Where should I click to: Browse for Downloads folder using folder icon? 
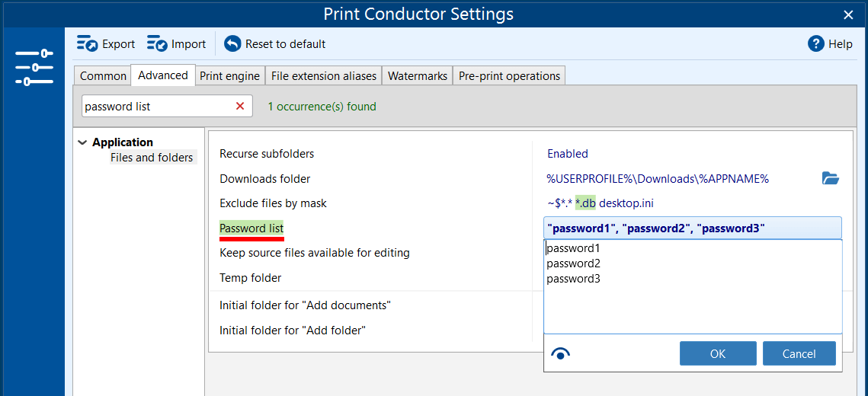pos(830,179)
